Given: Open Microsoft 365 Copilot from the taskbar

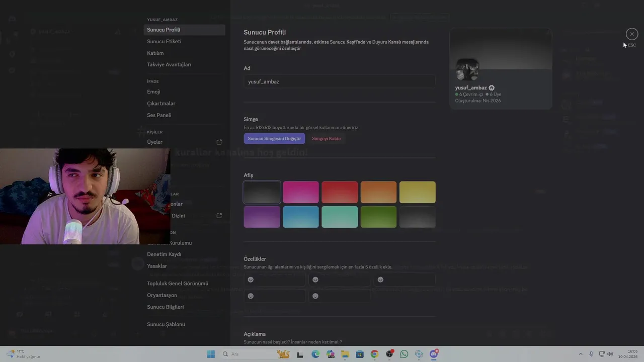Looking at the screenshot, I should click(330, 354).
